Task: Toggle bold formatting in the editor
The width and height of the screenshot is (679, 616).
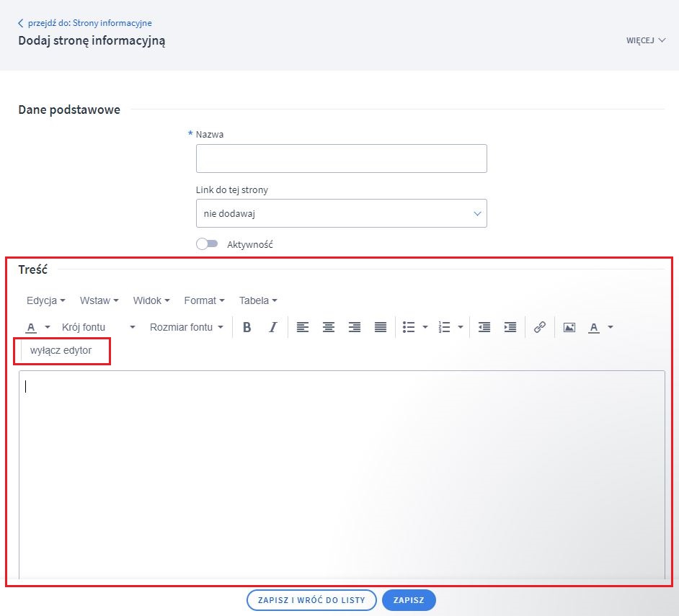Action: pyautogui.click(x=247, y=327)
